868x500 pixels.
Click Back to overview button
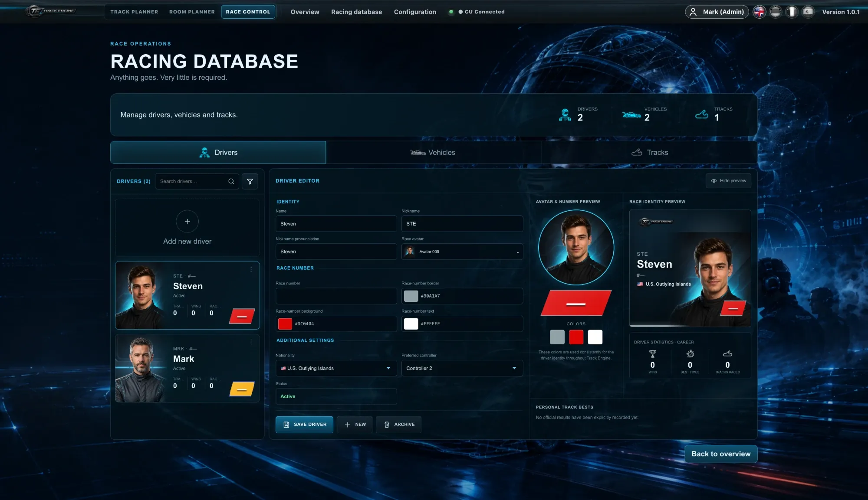(721, 454)
